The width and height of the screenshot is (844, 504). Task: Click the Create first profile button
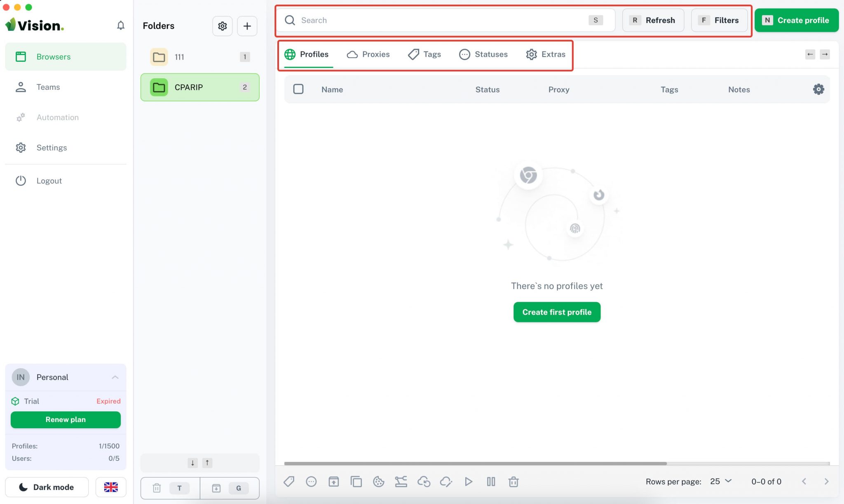coord(556,312)
